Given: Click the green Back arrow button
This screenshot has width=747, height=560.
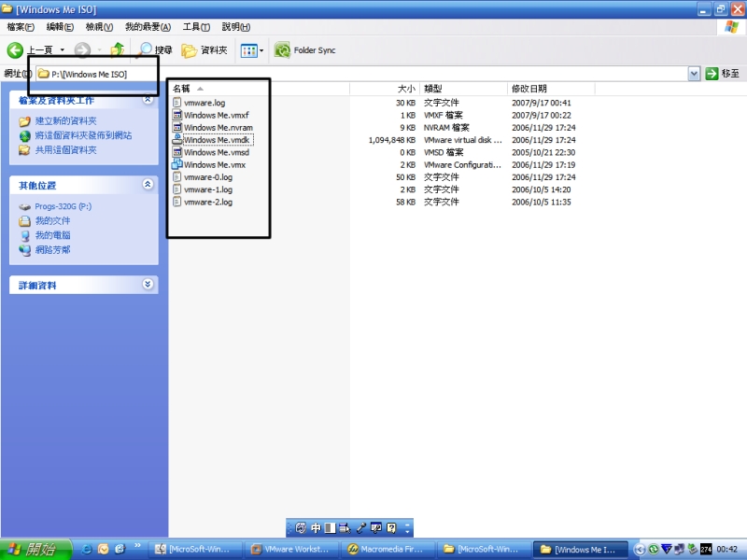Looking at the screenshot, I should (15, 50).
